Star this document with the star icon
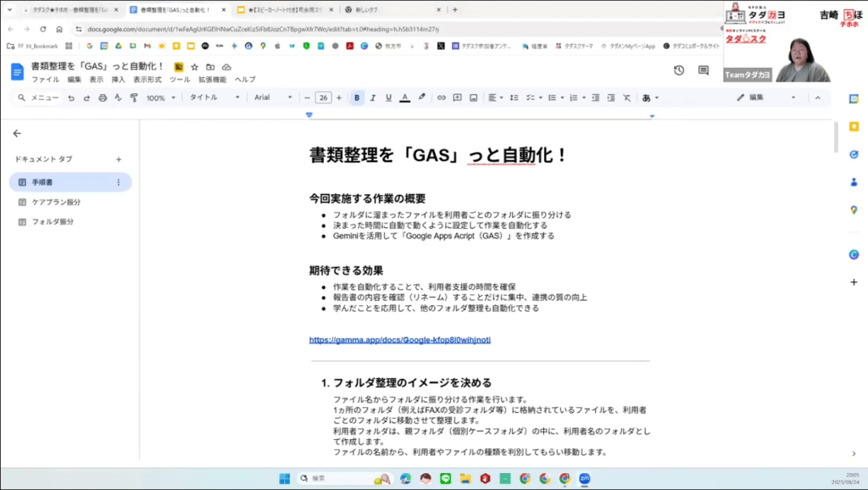This screenshot has width=868, height=490. click(195, 67)
